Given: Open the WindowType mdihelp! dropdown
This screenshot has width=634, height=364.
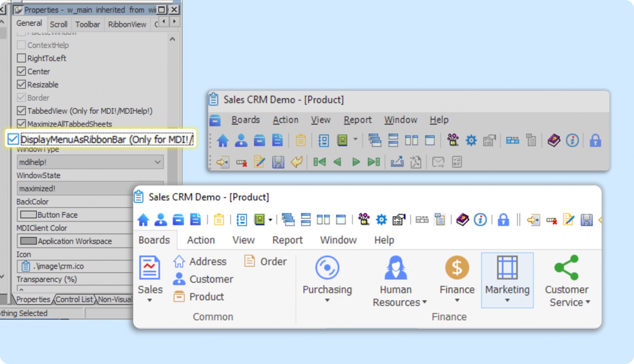Looking at the screenshot, I should click(157, 162).
